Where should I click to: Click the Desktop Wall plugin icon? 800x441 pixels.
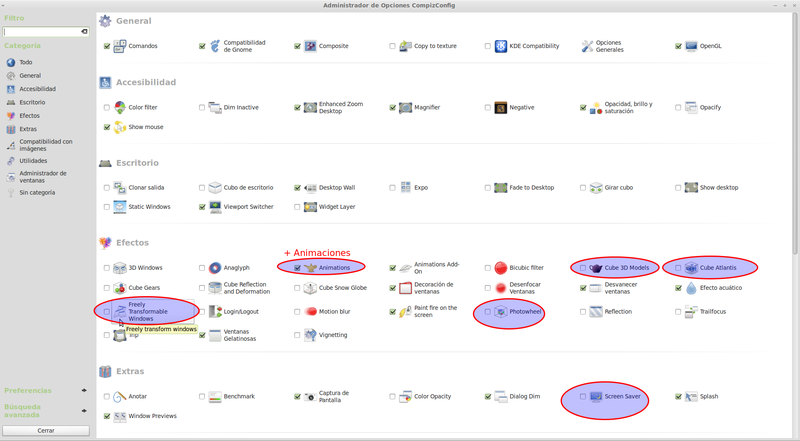310,187
